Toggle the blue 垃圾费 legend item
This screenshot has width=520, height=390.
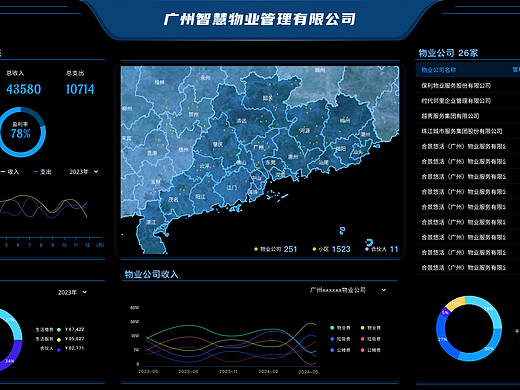tap(340, 339)
